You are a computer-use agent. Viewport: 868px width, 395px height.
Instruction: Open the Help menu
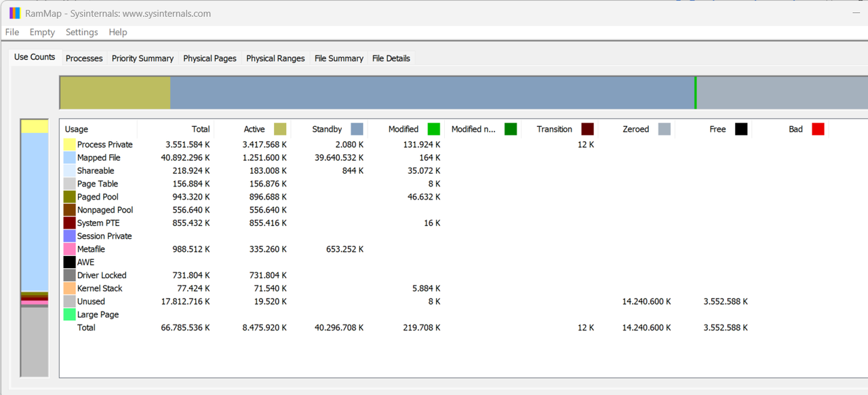118,32
